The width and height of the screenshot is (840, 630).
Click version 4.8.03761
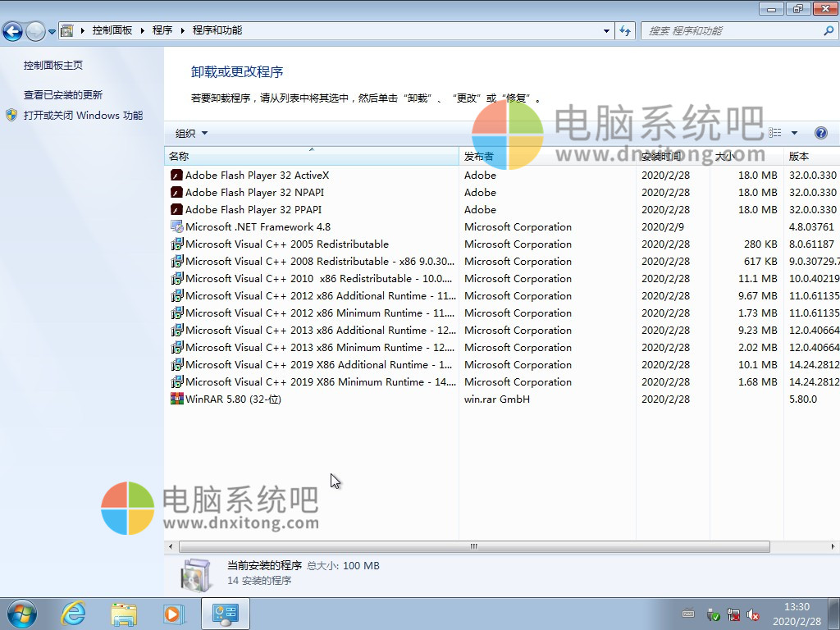811,226
